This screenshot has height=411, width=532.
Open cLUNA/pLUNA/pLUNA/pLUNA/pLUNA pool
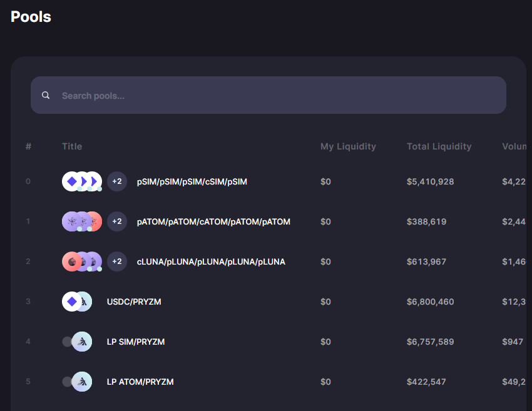(x=211, y=261)
